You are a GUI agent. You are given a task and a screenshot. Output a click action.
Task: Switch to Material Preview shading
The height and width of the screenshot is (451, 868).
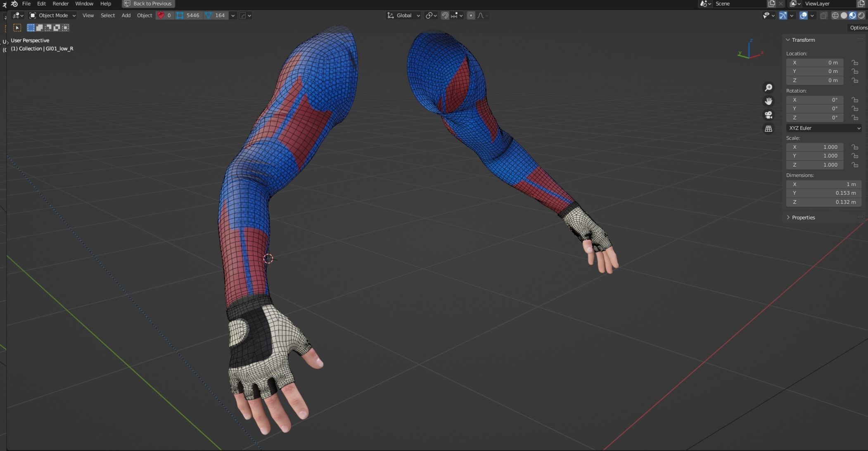(x=852, y=16)
